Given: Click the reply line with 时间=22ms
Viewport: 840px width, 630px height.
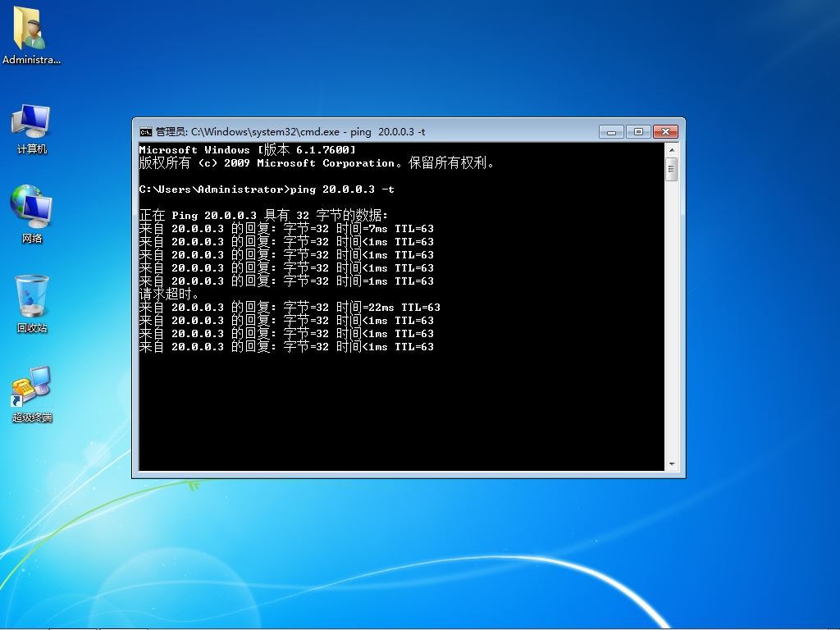Looking at the screenshot, I should point(290,308).
